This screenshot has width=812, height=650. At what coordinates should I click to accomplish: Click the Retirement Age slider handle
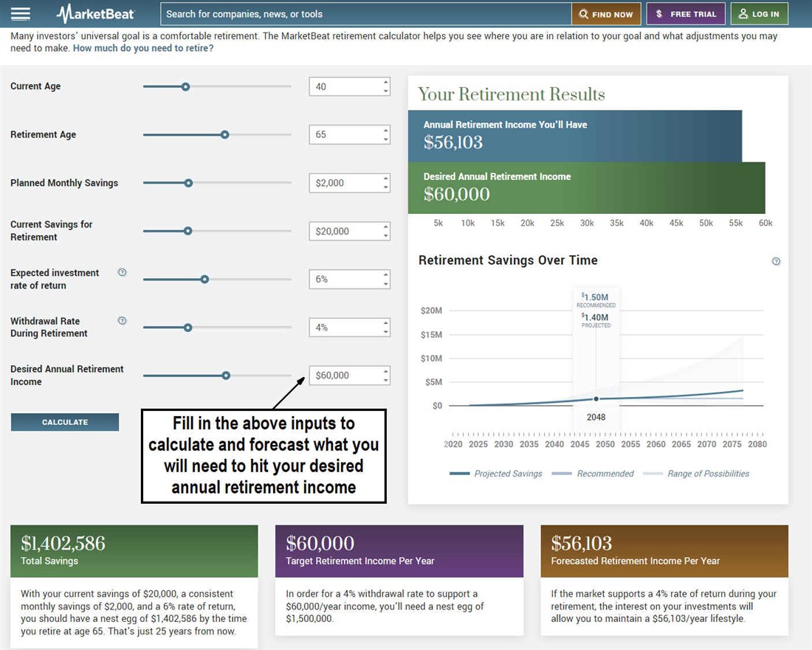225,134
